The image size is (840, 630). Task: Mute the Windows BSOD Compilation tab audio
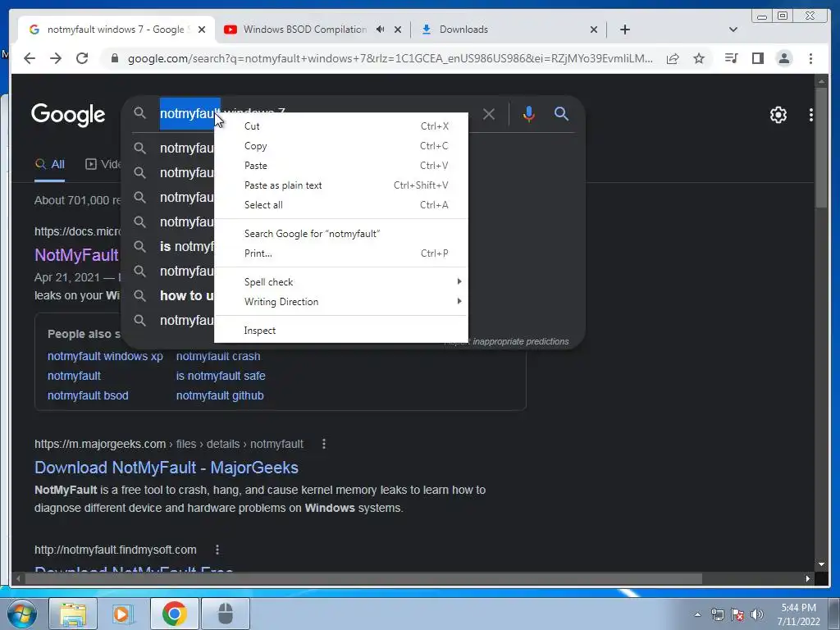[380, 30]
